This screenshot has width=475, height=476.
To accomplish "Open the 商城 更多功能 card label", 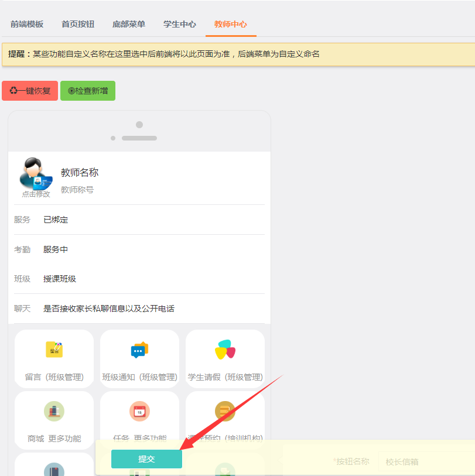I will coord(54,439).
